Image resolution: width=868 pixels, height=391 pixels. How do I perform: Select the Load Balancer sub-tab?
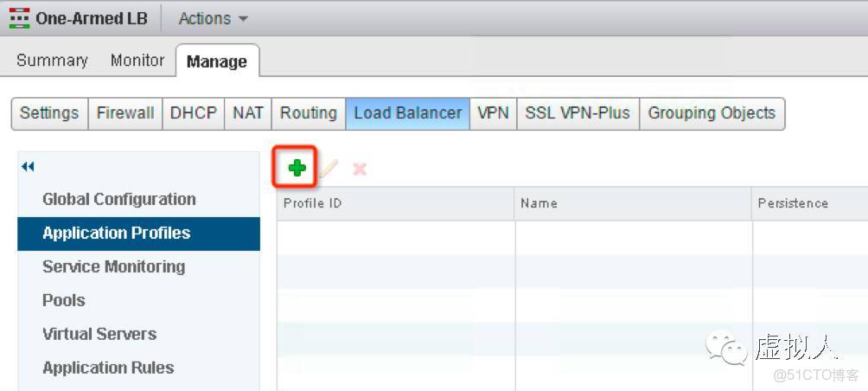[x=407, y=113]
